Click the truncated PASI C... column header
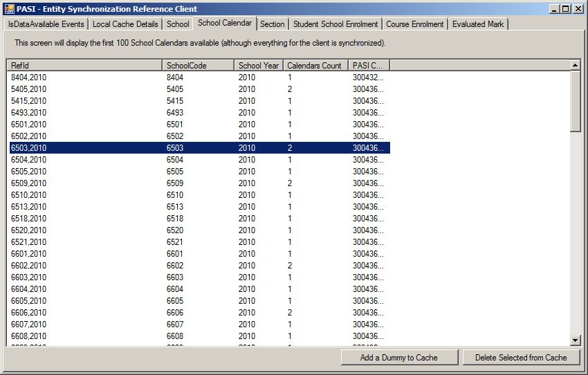 pos(368,66)
